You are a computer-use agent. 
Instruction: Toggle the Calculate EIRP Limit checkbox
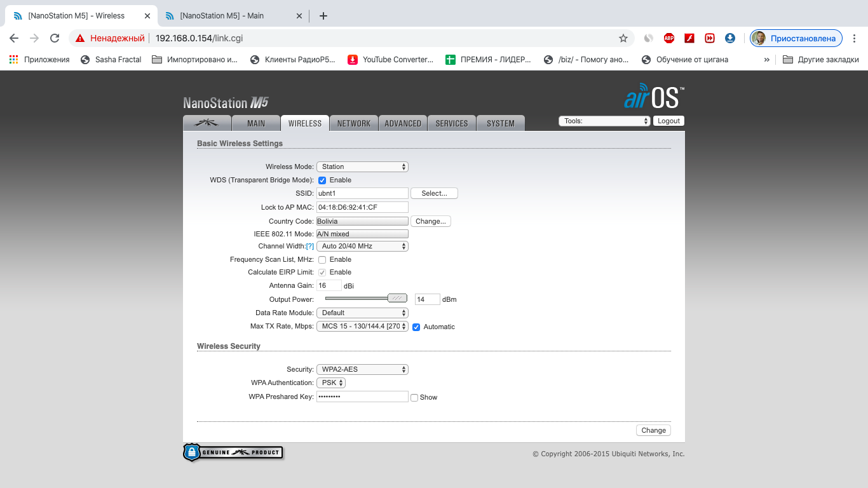pyautogui.click(x=322, y=273)
